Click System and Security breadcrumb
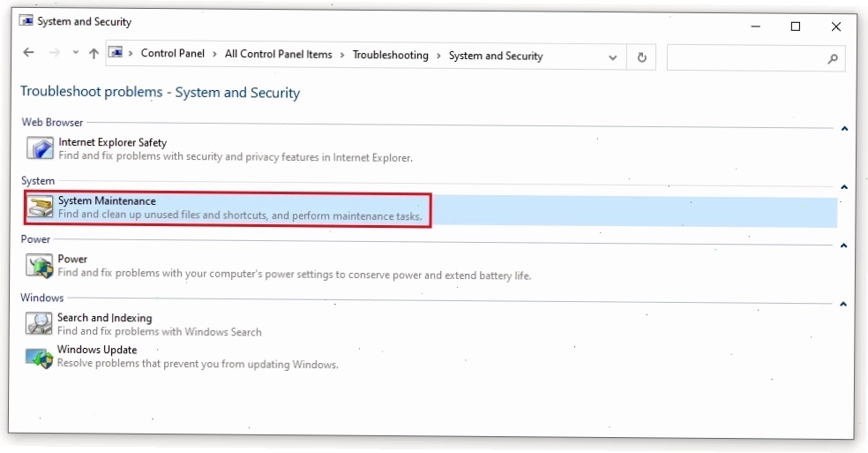The width and height of the screenshot is (868, 453). (496, 56)
